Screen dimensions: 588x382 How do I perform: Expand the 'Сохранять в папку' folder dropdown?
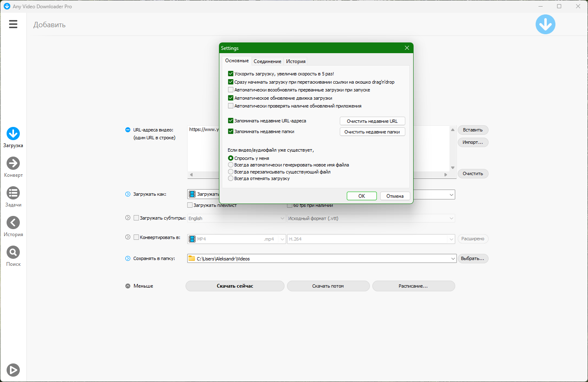452,259
